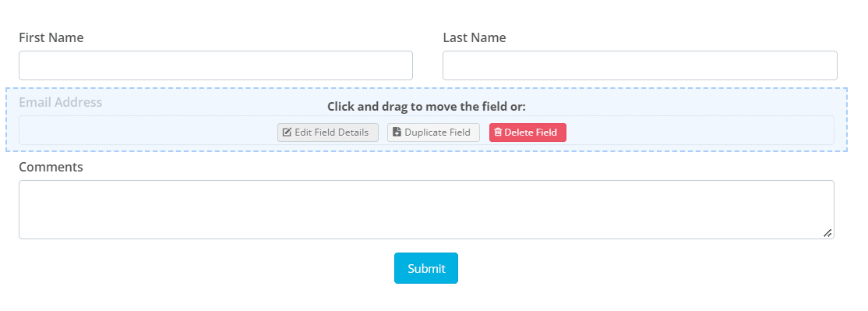Click the trash can icon on Delete Field
This screenshot has width=868, height=311.
(x=498, y=133)
